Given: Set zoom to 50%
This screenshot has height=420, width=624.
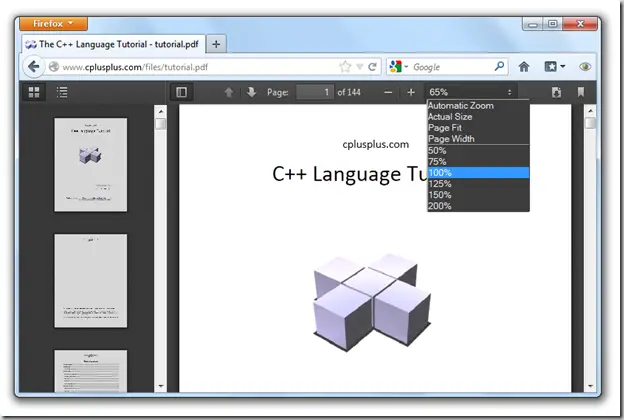Looking at the screenshot, I should 478,151.
